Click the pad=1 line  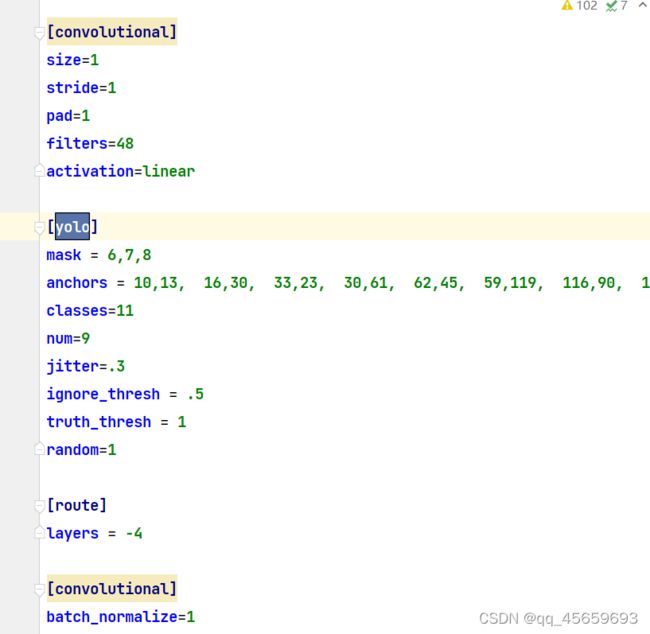(68, 116)
